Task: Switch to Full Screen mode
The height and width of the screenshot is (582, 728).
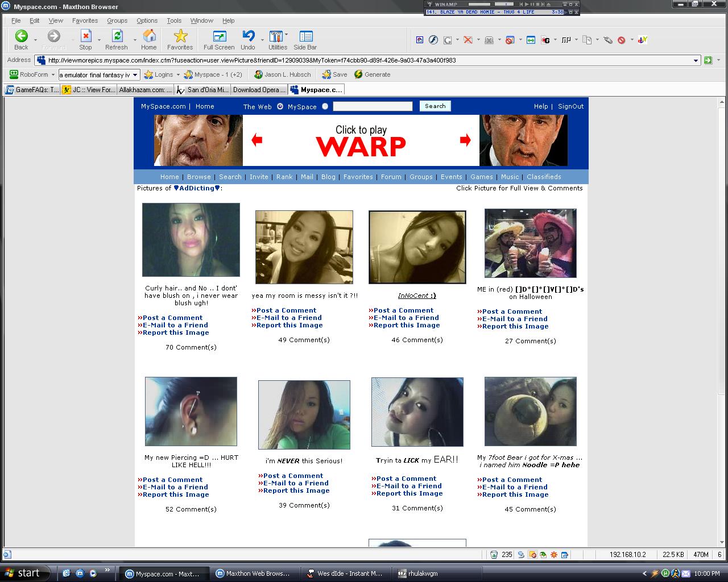Action: pos(219,37)
